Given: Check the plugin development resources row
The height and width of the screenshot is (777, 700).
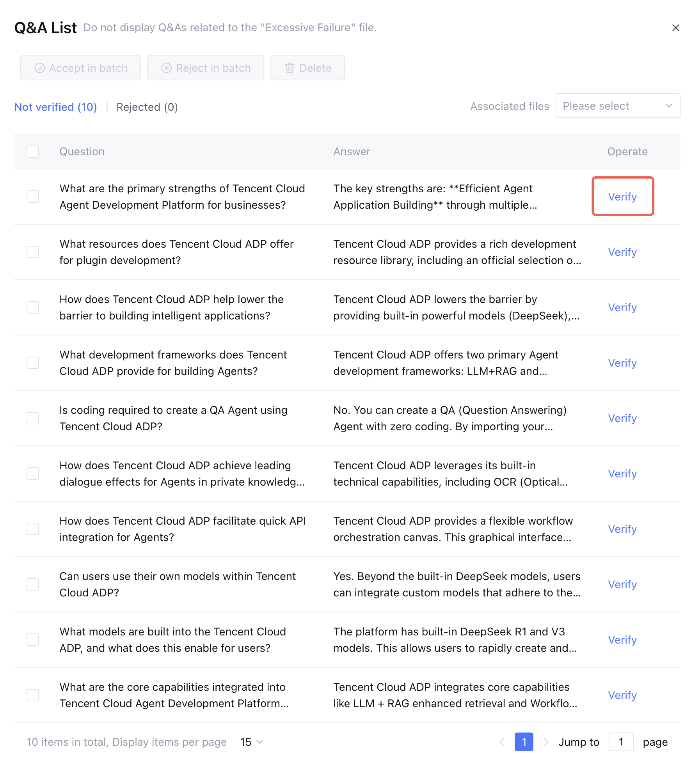Looking at the screenshot, I should click(x=33, y=252).
